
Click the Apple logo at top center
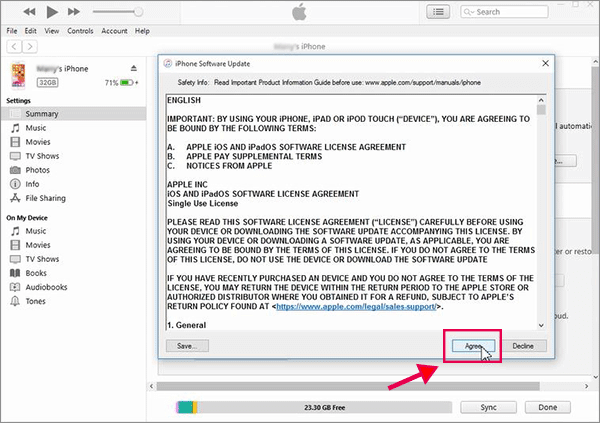[299, 12]
